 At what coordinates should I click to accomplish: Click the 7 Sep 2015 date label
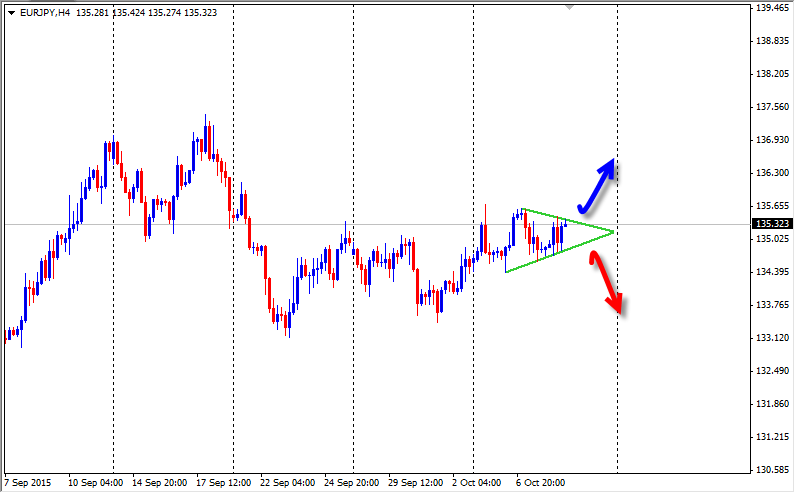click(x=28, y=482)
